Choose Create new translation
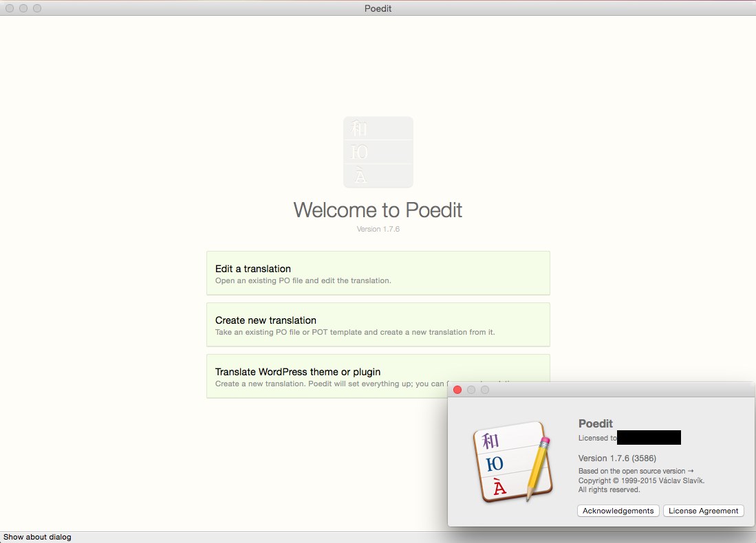Viewport: 756px width, 543px height. click(378, 324)
